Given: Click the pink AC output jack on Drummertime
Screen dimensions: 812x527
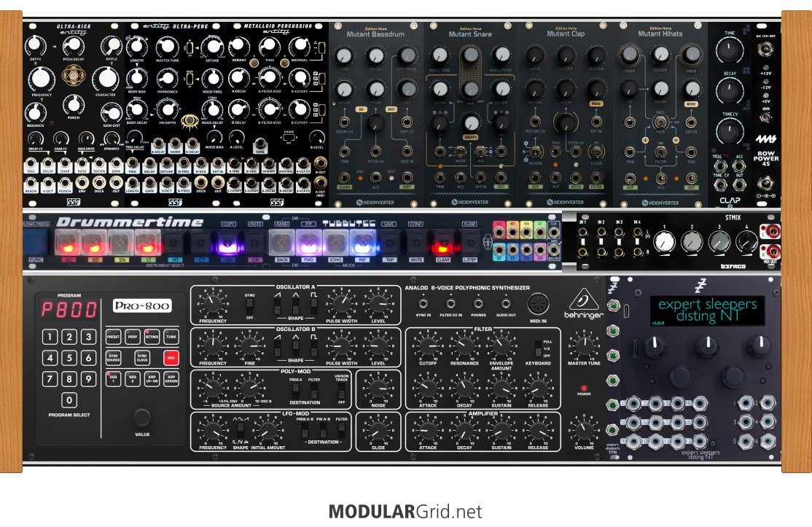Looking at the screenshot, I should click(499, 232).
